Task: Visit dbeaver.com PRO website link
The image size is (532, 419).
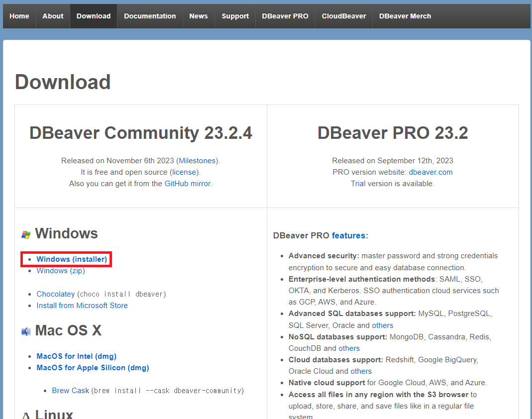Action: [x=430, y=172]
